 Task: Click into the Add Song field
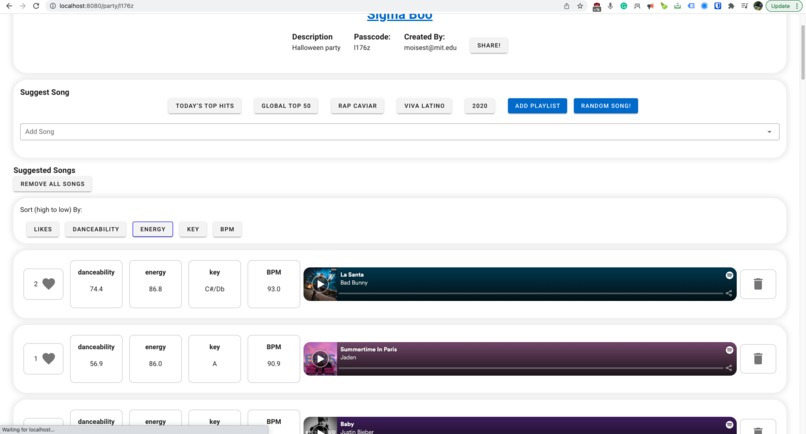pyautogui.click(x=399, y=132)
